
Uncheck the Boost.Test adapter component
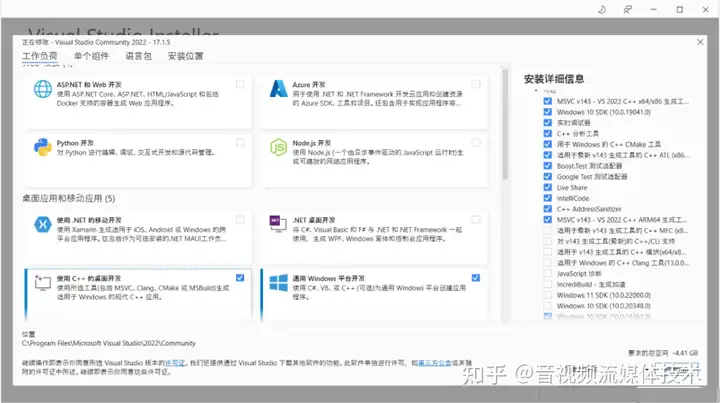point(547,166)
